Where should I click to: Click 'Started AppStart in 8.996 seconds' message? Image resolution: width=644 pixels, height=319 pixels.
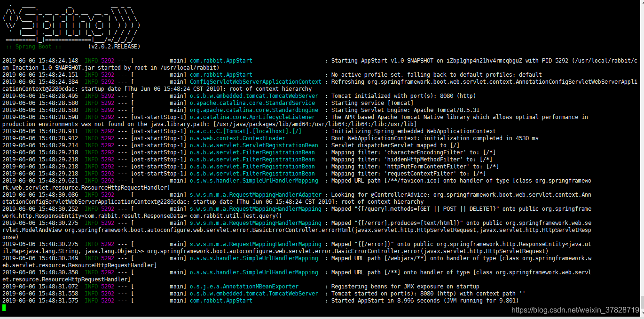click(425, 301)
